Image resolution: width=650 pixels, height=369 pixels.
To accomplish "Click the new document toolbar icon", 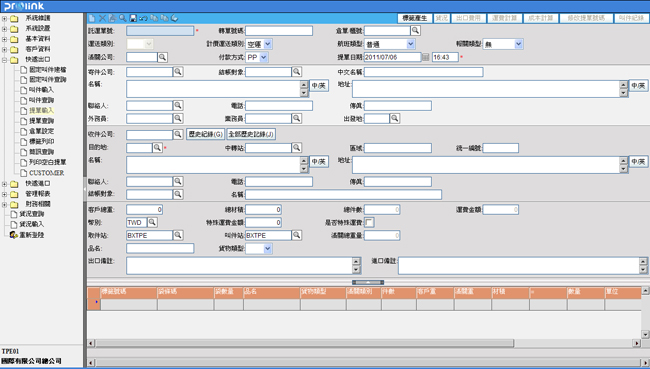I will (92, 18).
